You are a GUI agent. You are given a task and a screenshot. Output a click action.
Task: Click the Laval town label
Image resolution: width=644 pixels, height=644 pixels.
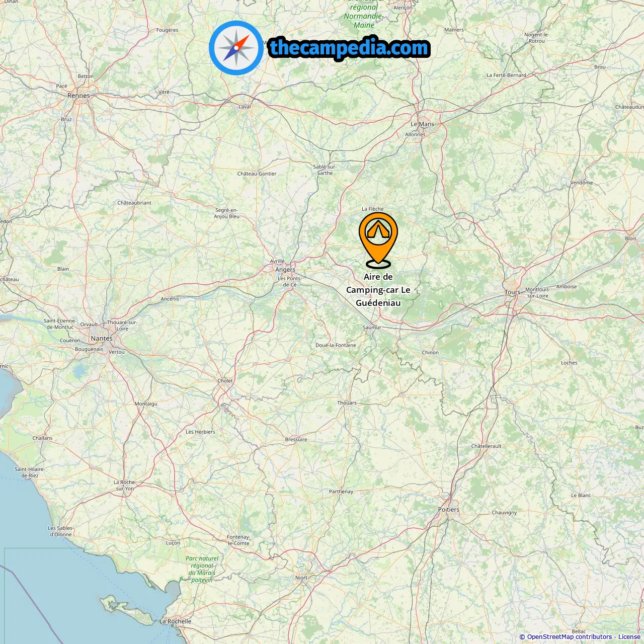tap(245, 107)
